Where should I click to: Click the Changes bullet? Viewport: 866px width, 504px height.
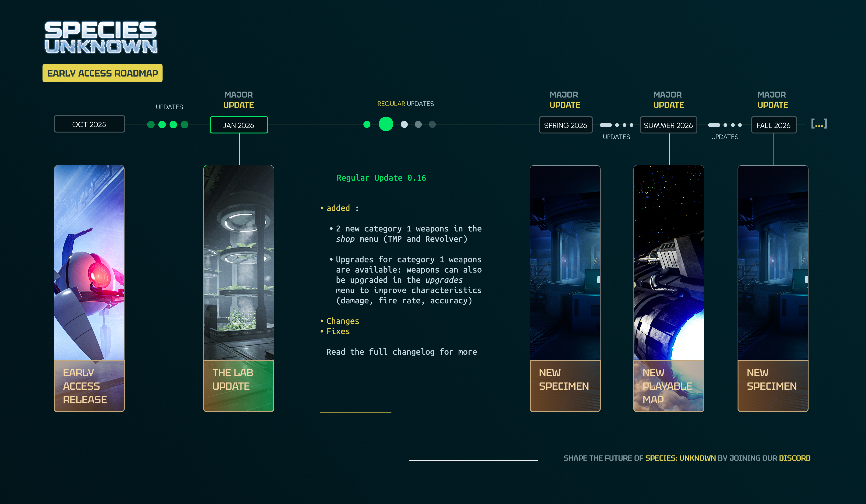coord(340,321)
